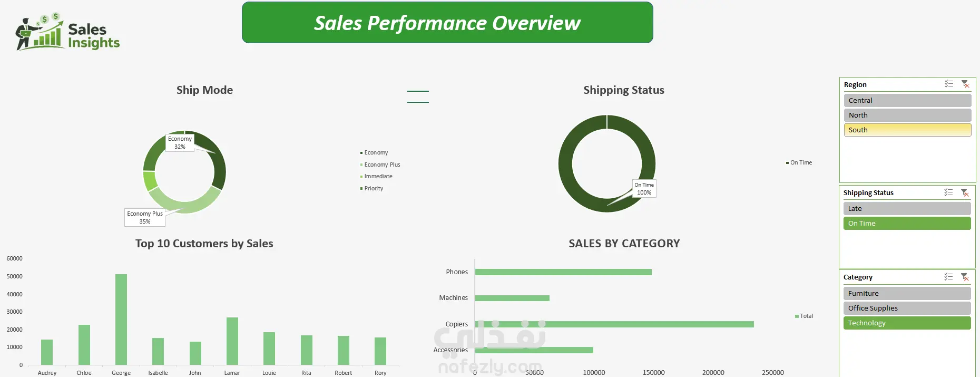
Task: Click the Economy Plus legend entry
Action: [382, 165]
